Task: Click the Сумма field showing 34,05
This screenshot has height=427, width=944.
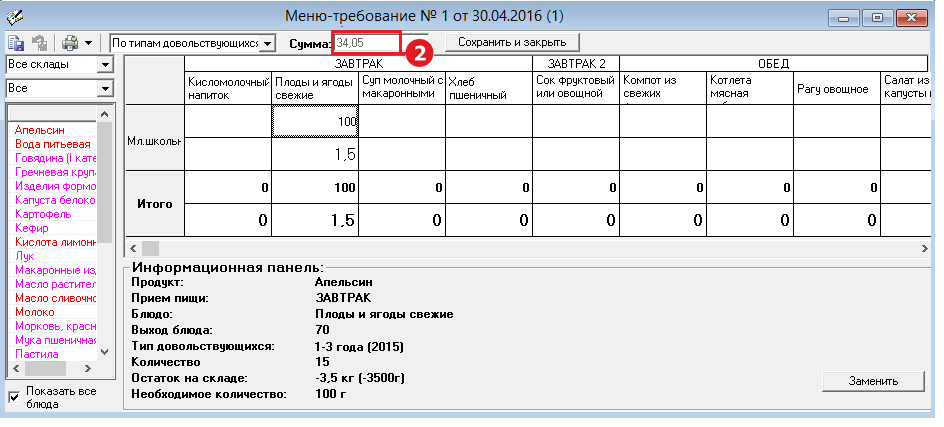Action: [x=366, y=43]
